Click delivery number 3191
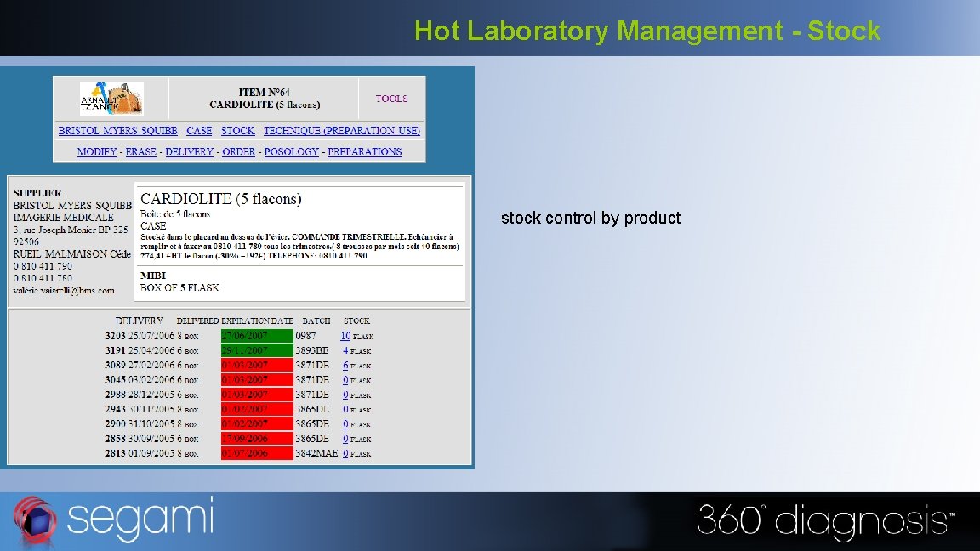 coord(116,350)
